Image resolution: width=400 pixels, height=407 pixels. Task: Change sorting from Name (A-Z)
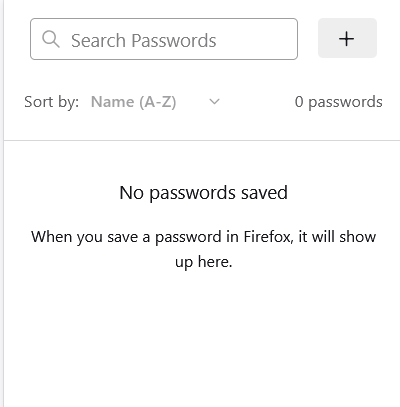tap(155, 102)
